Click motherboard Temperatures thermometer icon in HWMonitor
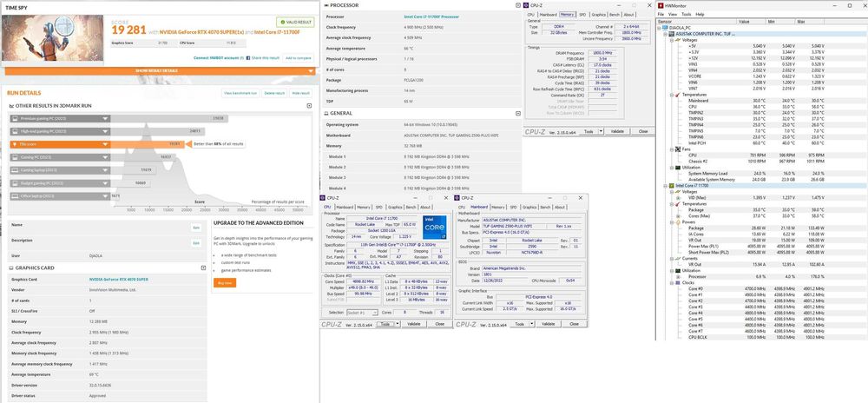Viewport: 868px width, 403px height. pyautogui.click(x=678, y=95)
